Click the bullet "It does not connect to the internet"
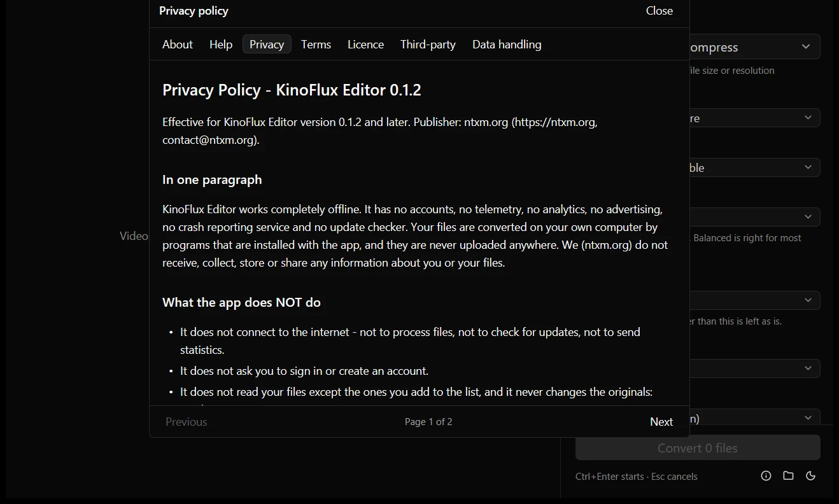Screen dimensions: 839x504 point(410,341)
